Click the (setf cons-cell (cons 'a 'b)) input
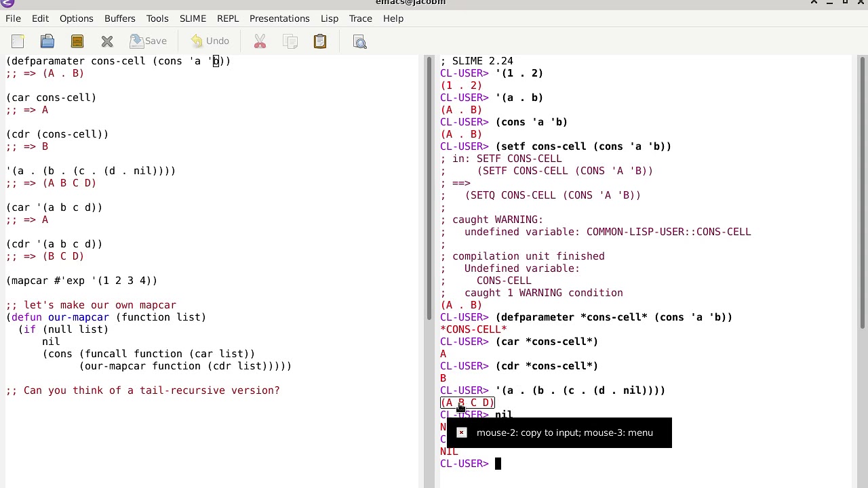 (x=583, y=146)
